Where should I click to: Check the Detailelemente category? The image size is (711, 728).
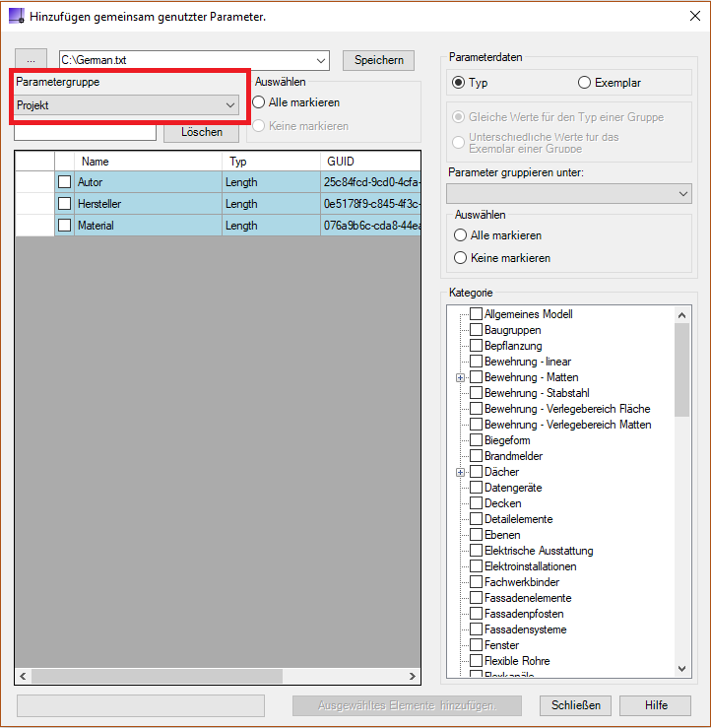pyautogui.click(x=477, y=519)
